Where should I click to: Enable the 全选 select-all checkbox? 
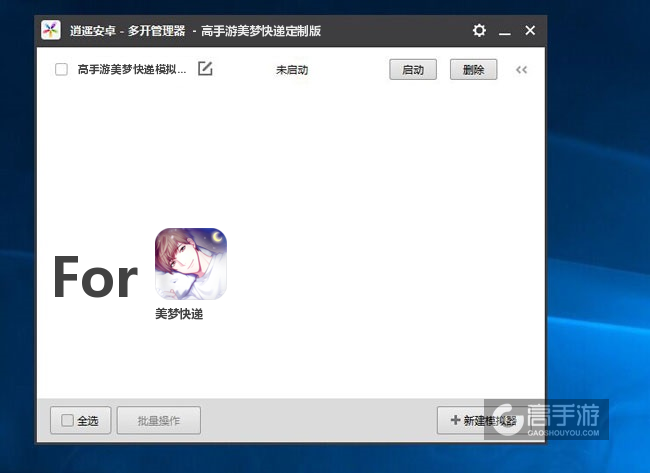[67, 421]
